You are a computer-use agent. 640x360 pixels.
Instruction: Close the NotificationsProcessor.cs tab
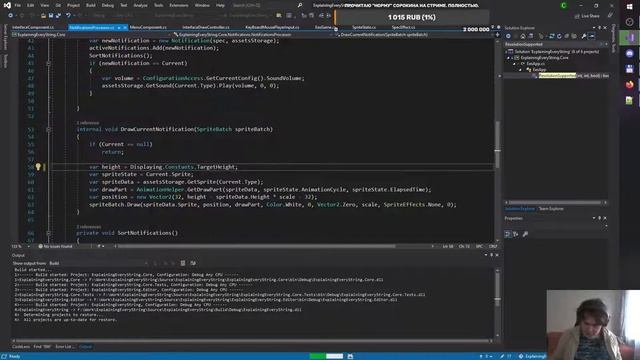pos(125,27)
